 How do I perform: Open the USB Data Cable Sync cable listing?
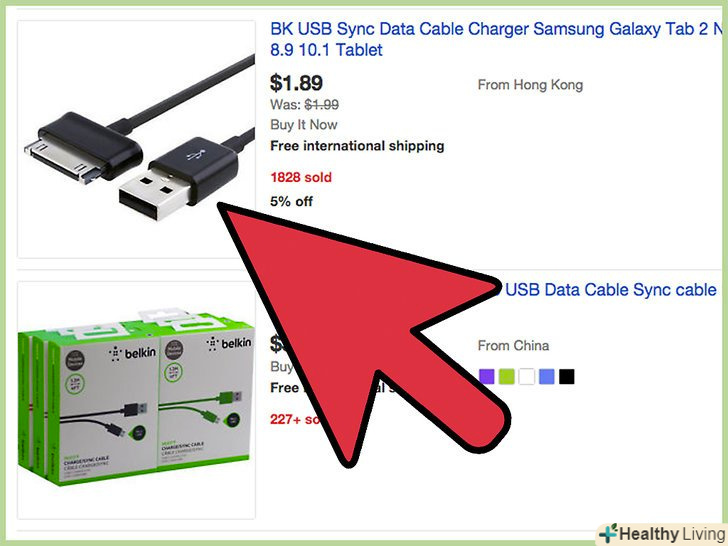click(x=609, y=290)
